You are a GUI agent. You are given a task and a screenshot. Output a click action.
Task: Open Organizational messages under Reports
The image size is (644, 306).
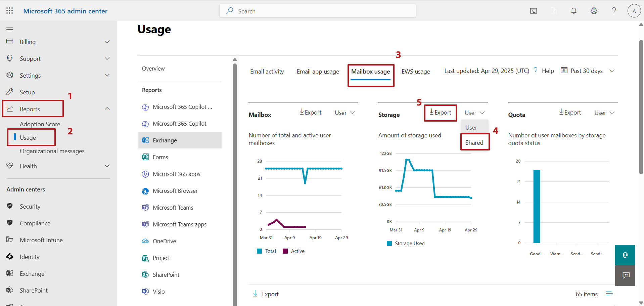(52, 151)
